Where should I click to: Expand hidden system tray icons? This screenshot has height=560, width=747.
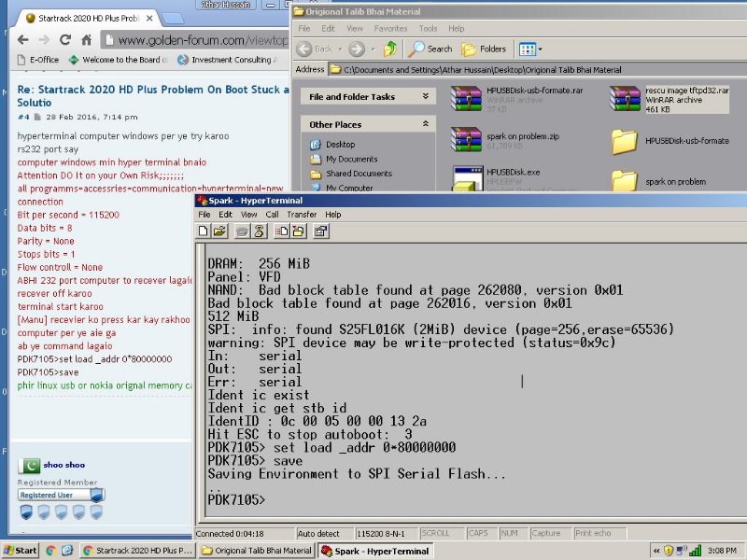pyautogui.click(x=656, y=551)
